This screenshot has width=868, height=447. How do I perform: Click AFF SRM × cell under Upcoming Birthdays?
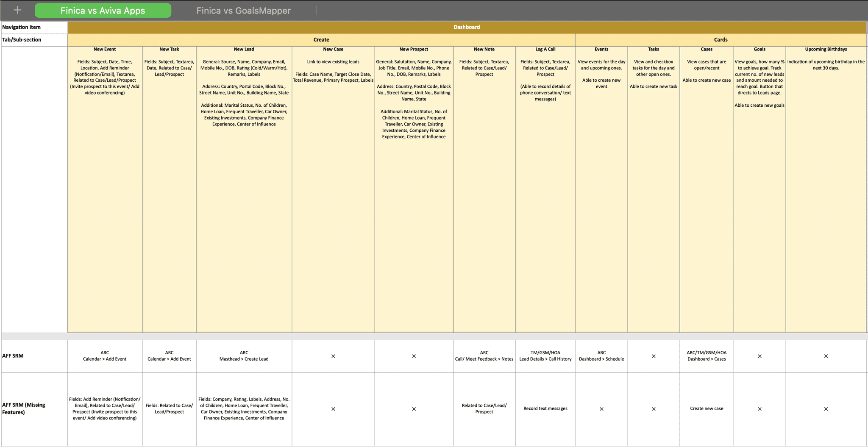tap(826, 356)
